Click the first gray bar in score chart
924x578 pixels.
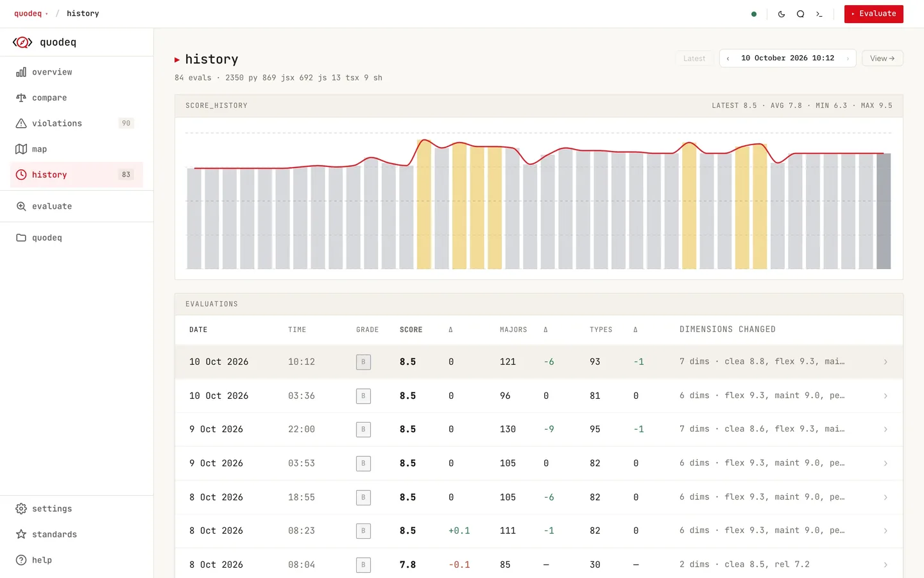tap(194, 218)
